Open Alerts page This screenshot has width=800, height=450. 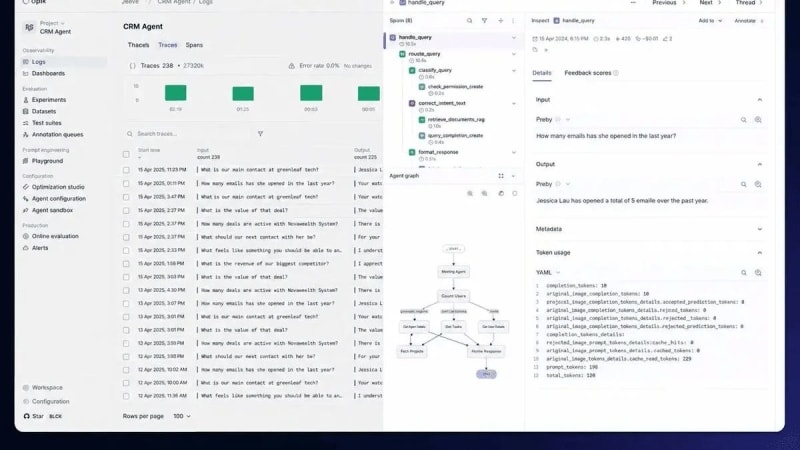pos(39,248)
